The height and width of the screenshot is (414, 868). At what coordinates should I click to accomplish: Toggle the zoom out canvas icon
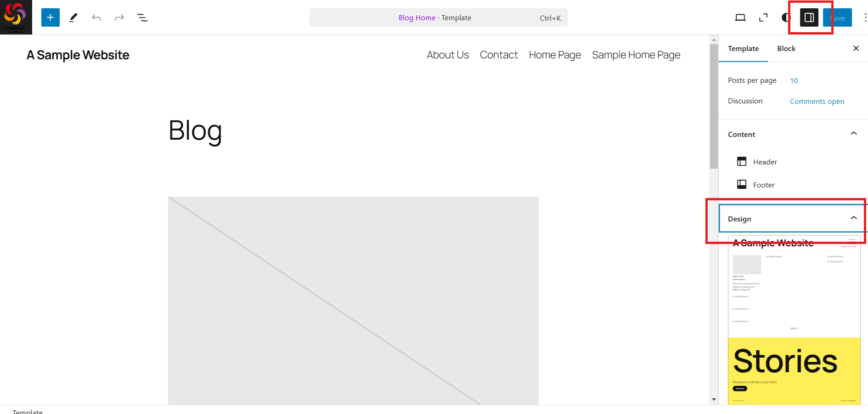coord(763,17)
